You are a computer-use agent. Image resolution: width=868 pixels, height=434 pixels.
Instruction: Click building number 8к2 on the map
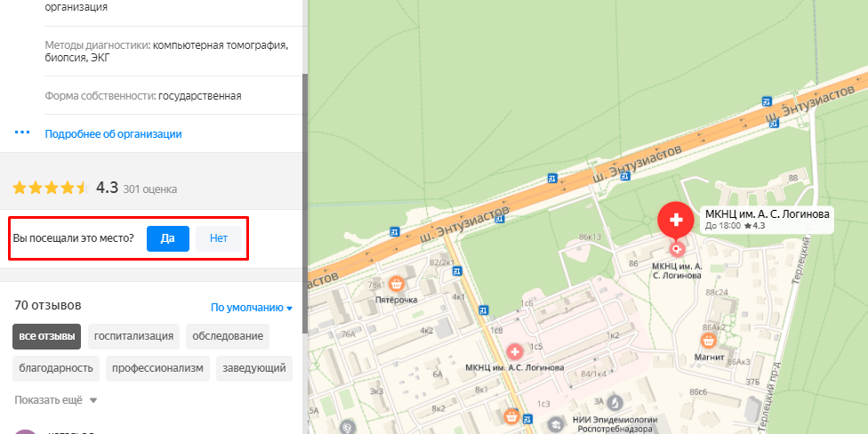pyautogui.click(x=438, y=408)
